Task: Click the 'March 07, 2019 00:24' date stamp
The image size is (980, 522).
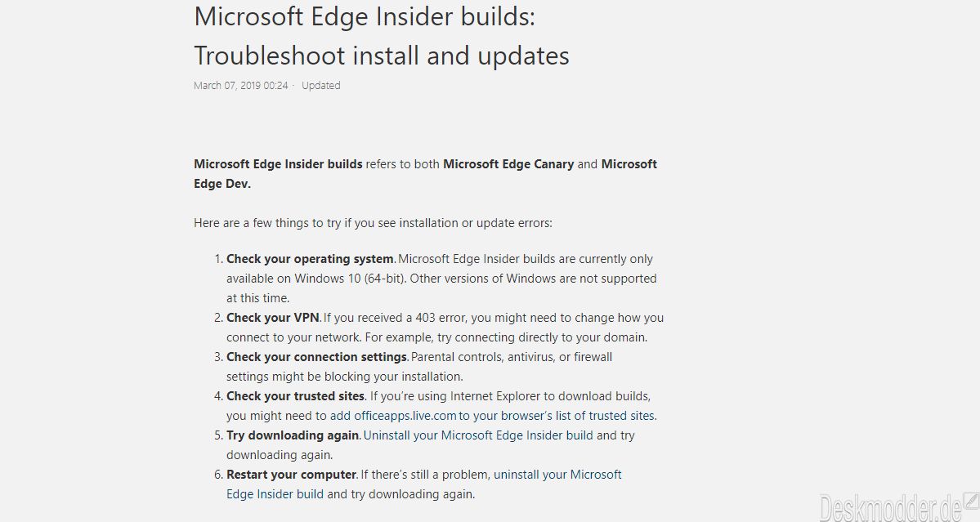Action: [240, 86]
